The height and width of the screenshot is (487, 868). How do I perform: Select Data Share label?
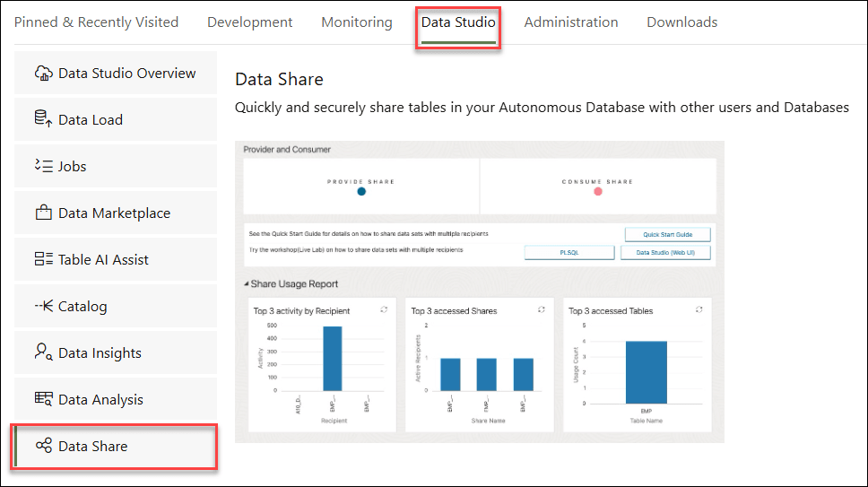pyautogui.click(x=93, y=446)
